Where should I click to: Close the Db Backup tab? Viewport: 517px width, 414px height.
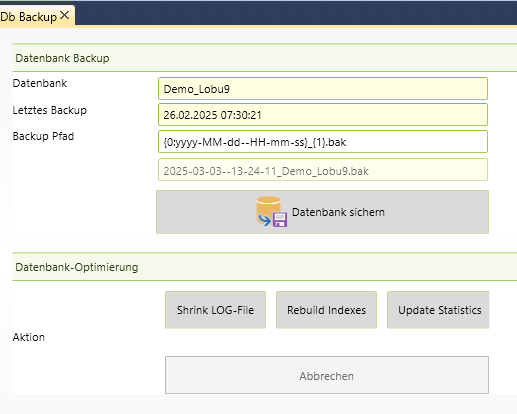pyautogui.click(x=65, y=15)
